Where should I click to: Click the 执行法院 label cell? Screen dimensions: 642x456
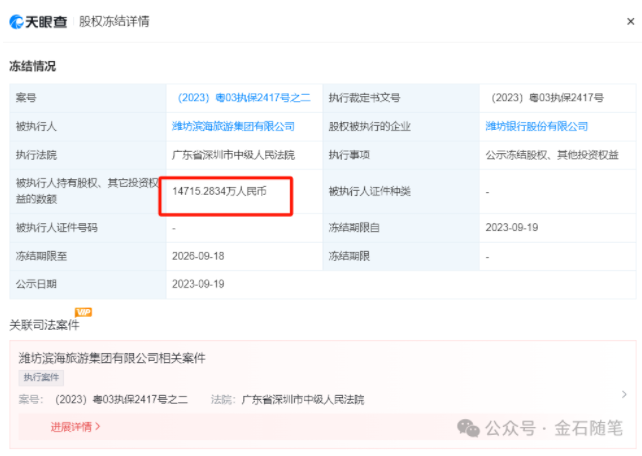pyautogui.click(x=88, y=155)
